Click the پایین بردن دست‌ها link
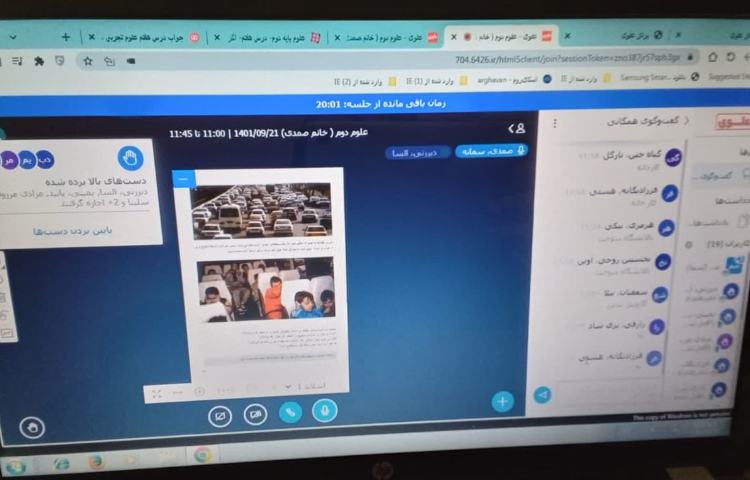 point(73,231)
